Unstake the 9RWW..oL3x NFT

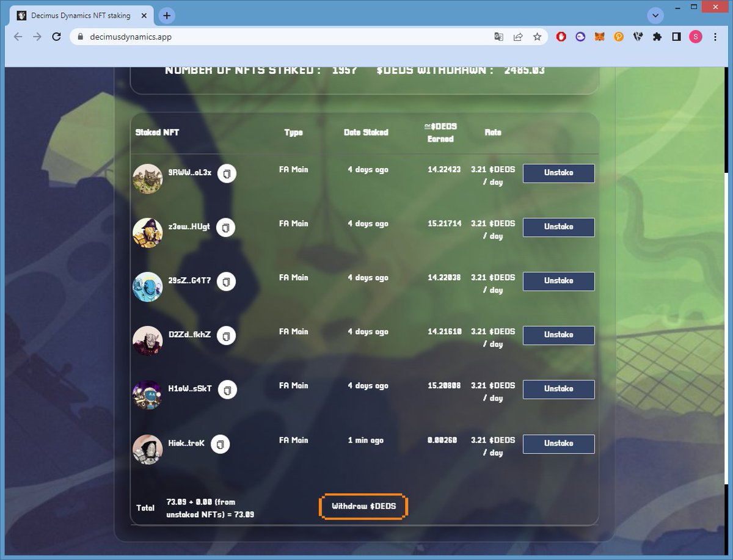coord(558,173)
